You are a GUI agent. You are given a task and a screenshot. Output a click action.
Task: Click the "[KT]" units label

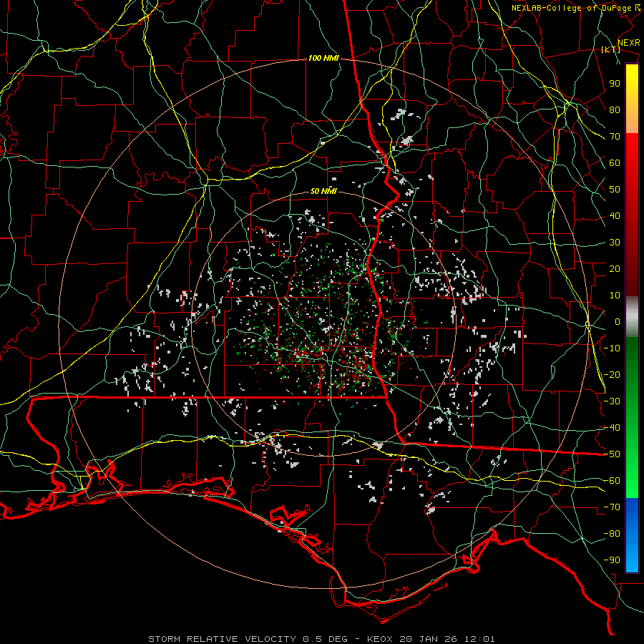(610, 49)
